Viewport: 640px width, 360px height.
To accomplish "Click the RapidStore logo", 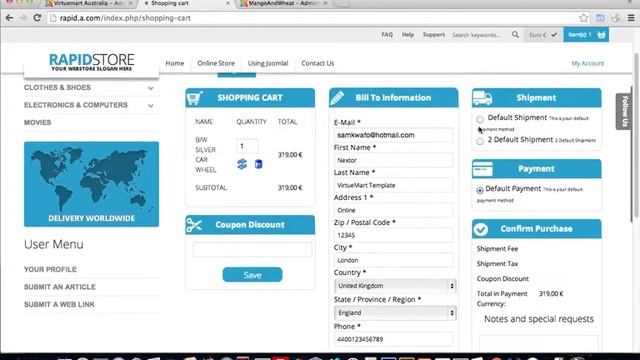I will [x=91, y=62].
